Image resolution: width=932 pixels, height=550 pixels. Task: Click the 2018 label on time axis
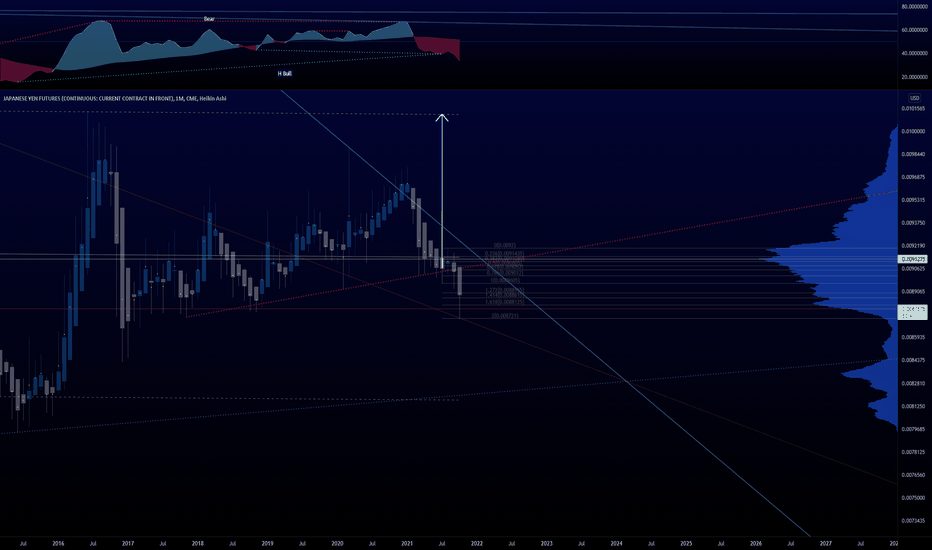pos(198,543)
